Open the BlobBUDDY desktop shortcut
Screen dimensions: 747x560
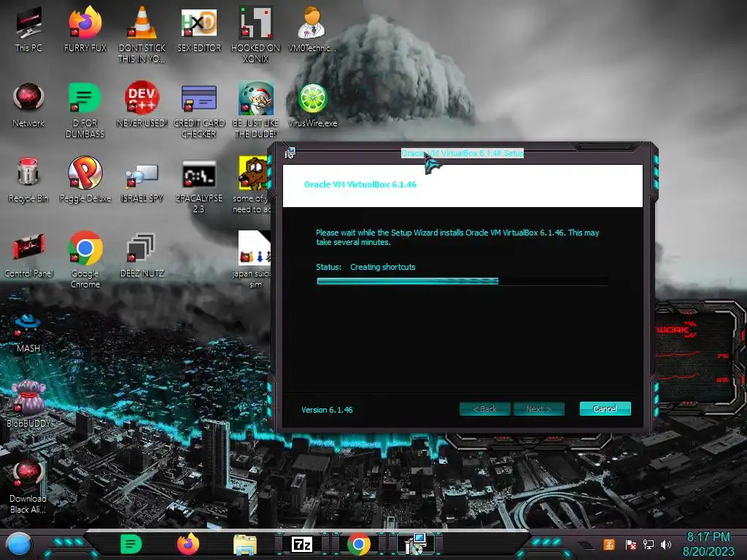[x=28, y=404]
